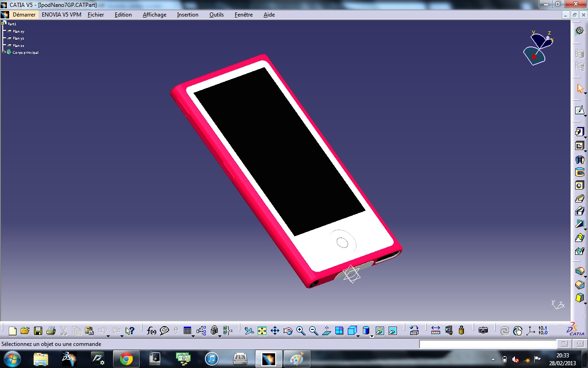This screenshot has height=368, width=588.
Task: Click the Open file folder icon
Action: click(25, 330)
